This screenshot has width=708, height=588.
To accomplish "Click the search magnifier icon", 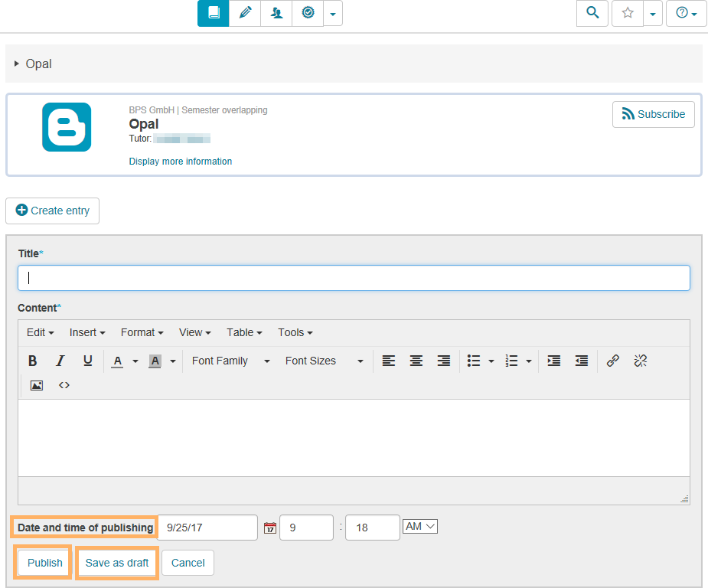I will (592, 13).
